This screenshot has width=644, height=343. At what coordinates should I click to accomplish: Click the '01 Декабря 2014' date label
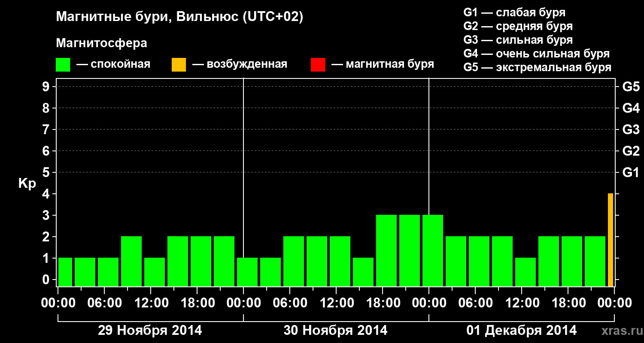(522, 331)
